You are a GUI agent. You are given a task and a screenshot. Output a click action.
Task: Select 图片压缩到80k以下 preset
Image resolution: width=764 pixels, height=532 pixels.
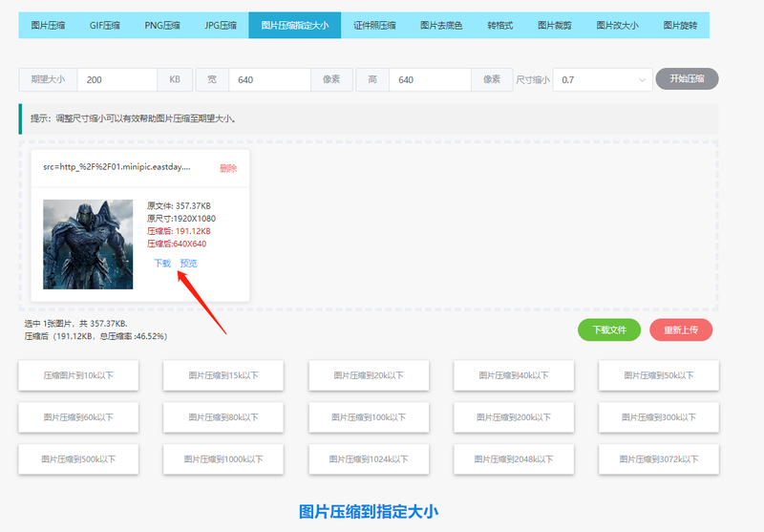pyautogui.click(x=223, y=417)
